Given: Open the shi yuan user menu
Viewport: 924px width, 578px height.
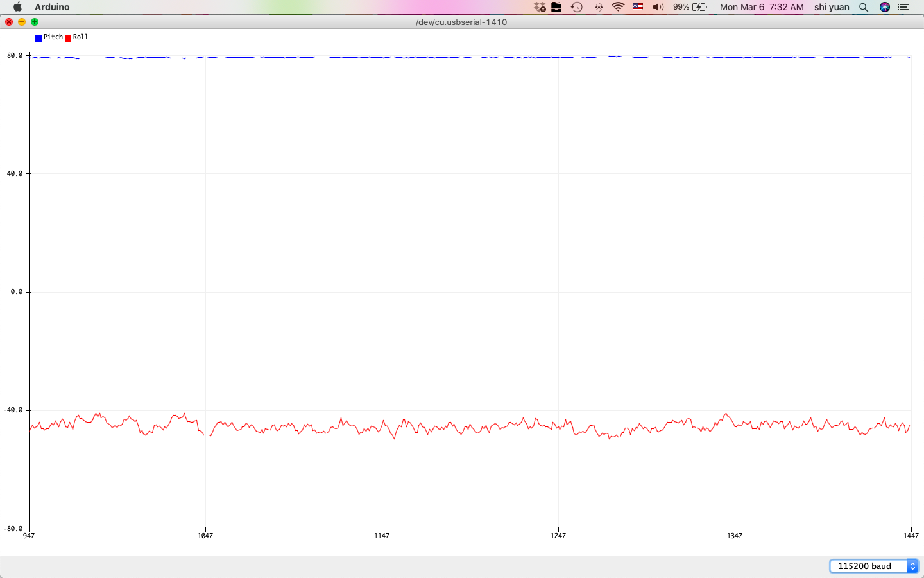Looking at the screenshot, I should pyautogui.click(x=832, y=7).
